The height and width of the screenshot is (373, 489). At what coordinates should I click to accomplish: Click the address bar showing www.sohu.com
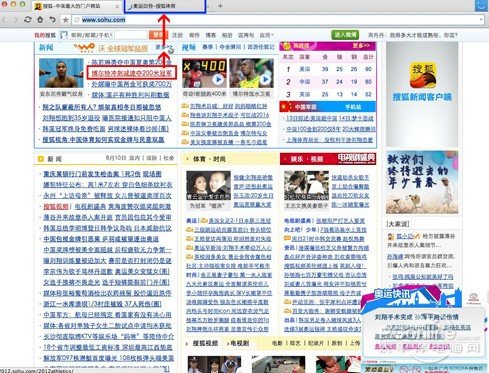(278, 20)
